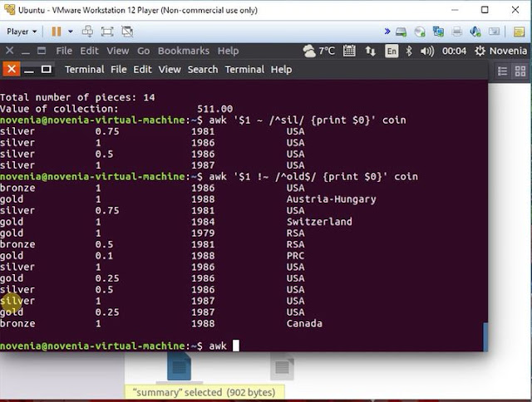Open the Bookmarks menu in the top panel
Image resolution: width=532 pixels, height=402 pixels.
tap(184, 51)
